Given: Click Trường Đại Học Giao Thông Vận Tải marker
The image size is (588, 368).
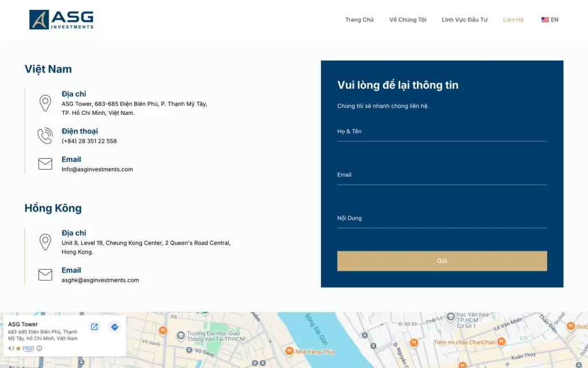Looking at the screenshot, I should coord(181,335).
